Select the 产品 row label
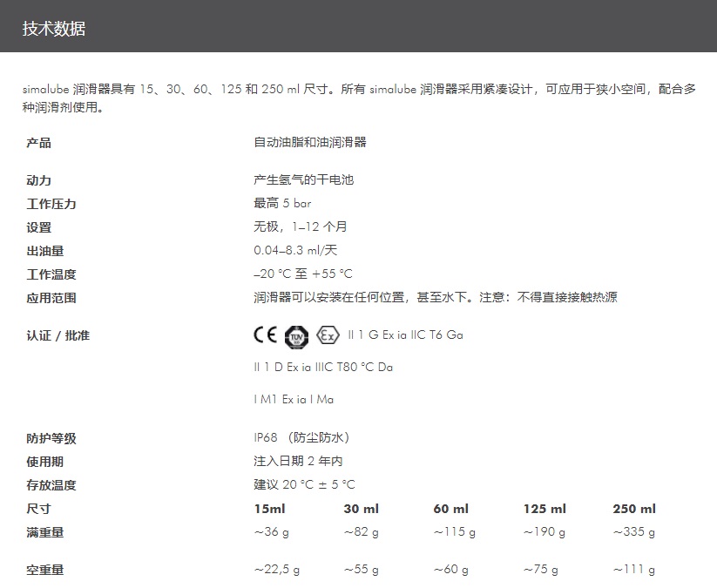The width and height of the screenshot is (717, 588). coord(39,143)
